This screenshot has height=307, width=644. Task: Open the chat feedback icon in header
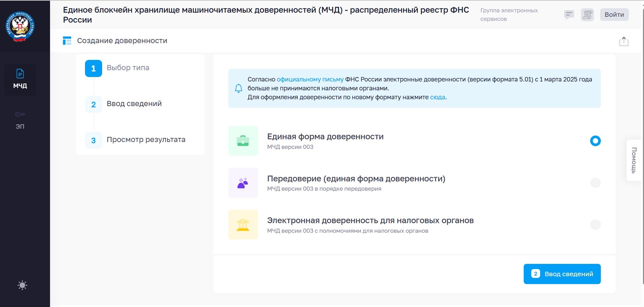569,15
